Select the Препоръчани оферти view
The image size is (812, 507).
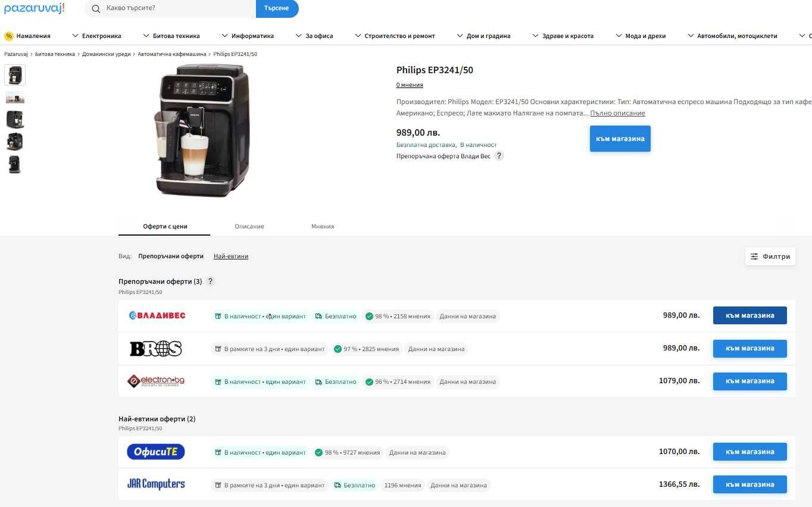tap(171, 256)
